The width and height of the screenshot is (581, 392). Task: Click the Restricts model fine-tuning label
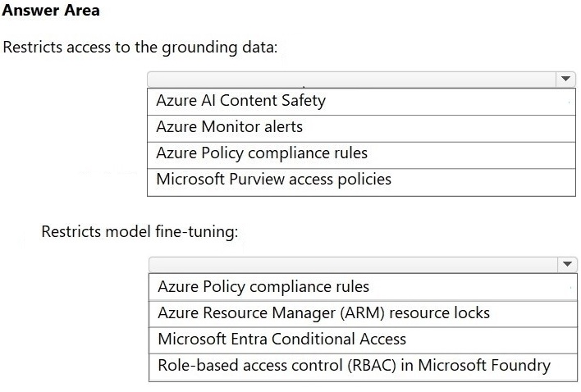140,232
